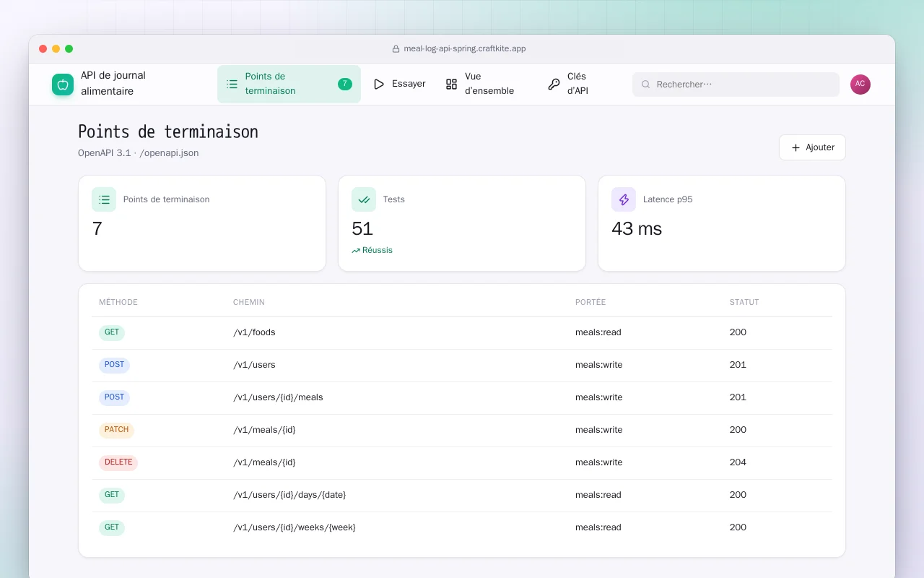Select the /v1/users/{id}/meals path

click(x=278, y=397)
